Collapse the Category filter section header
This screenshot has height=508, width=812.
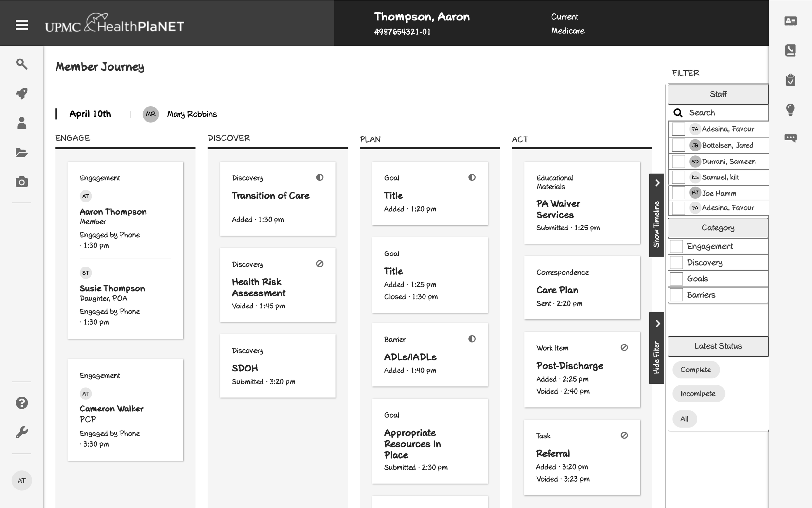pos(718,228)
